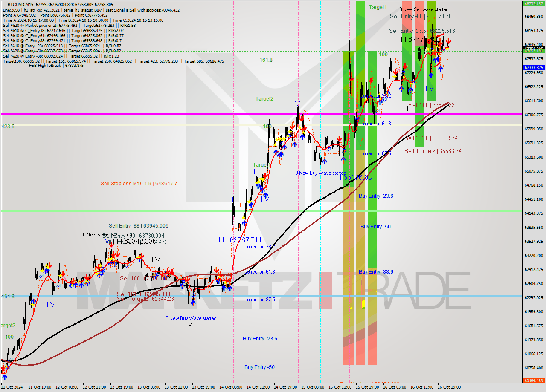Click the '0 New Buy Wave started' label near 65383
Screen dimensions: 546x392
point(321,173)
